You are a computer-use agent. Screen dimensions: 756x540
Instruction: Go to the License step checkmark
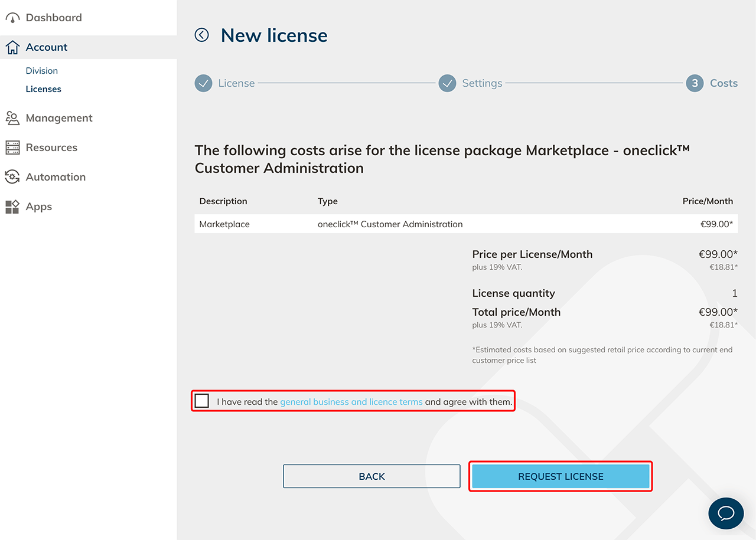(x=203, y=83)
